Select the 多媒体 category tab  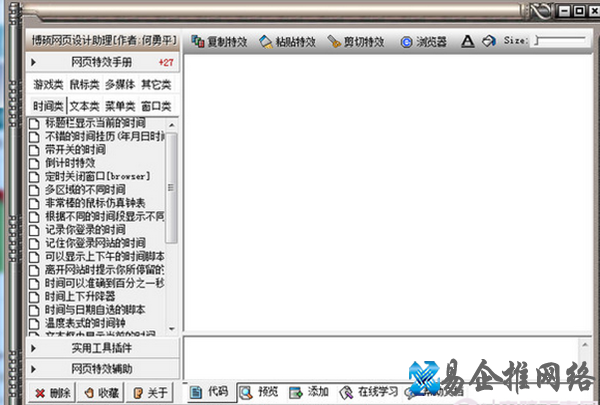click(x=120, y=84)
